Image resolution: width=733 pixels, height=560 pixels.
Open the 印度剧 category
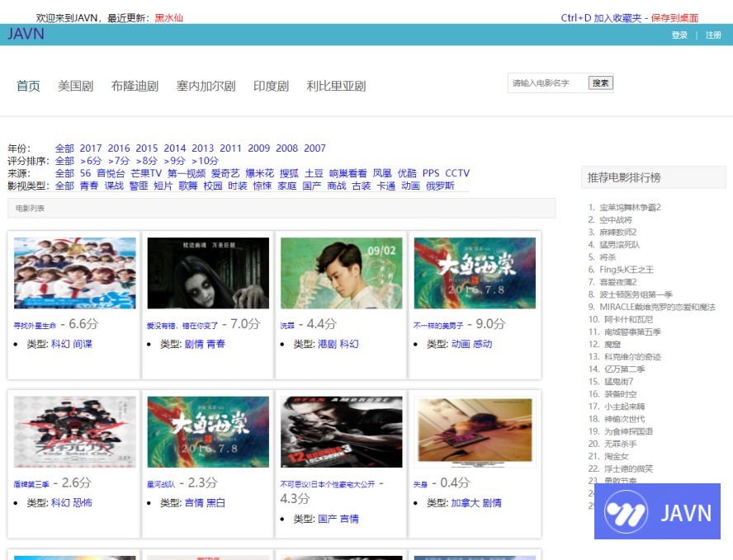coord(271,86)
